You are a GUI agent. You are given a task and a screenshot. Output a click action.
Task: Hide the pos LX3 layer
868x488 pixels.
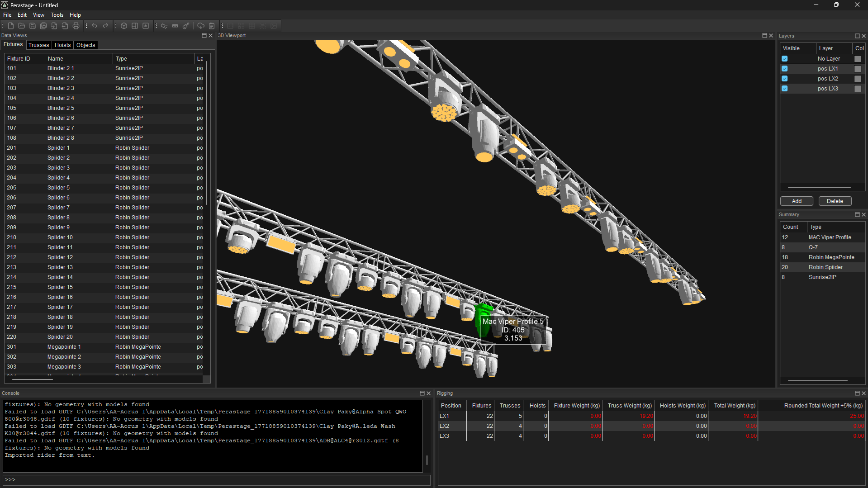pos(785,89)
